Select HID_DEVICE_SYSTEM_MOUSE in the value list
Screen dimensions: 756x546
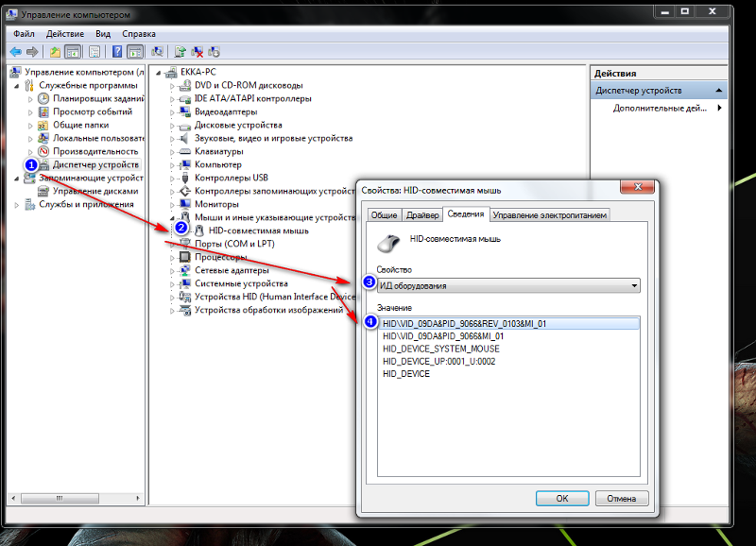pos(440,349)
